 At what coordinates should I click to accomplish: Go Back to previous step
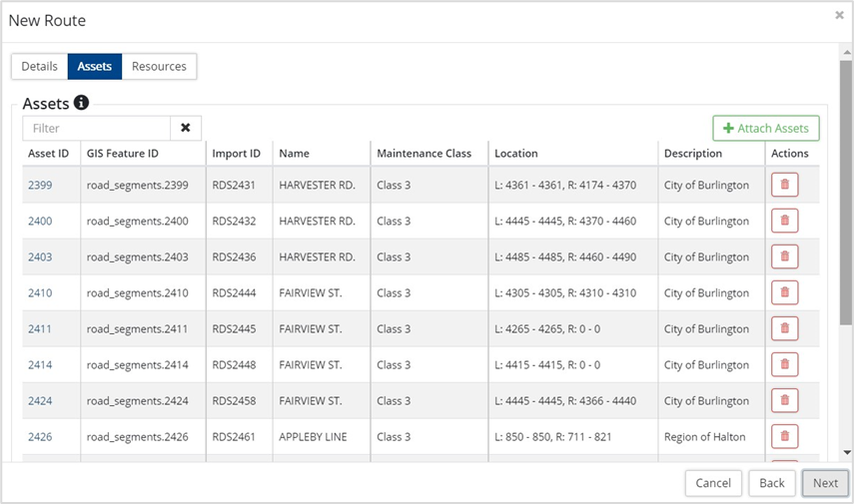tap(772, 483)
